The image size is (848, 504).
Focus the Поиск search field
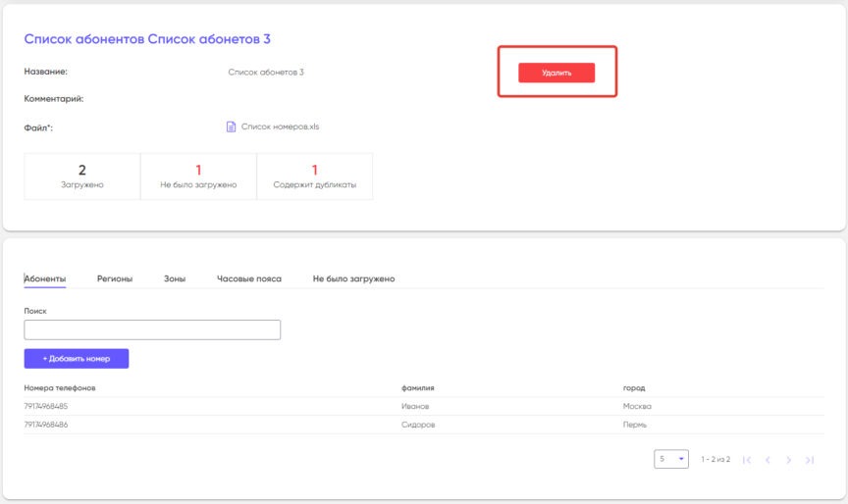[x=152, y=329]
